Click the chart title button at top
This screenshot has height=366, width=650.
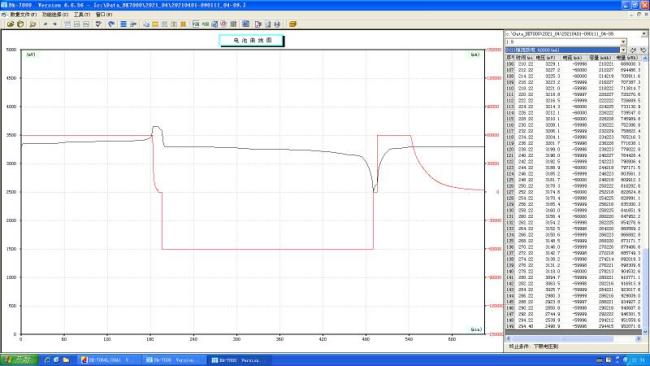pyautogui.click(x=252, y=40)
